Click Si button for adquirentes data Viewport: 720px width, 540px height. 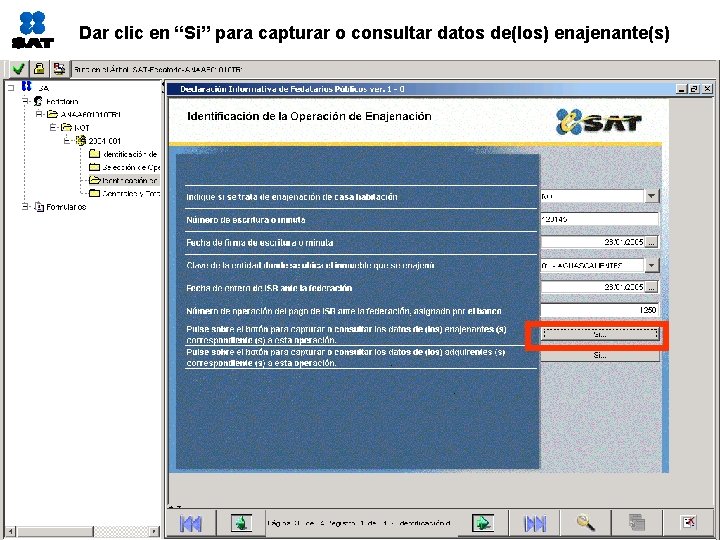tap(601, 355)
